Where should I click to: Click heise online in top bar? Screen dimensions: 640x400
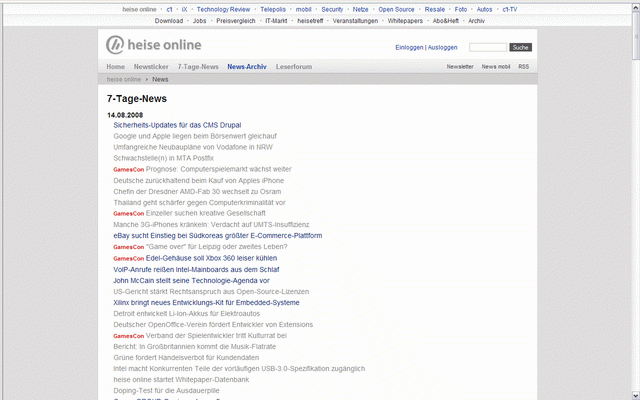tap(139, 9)
